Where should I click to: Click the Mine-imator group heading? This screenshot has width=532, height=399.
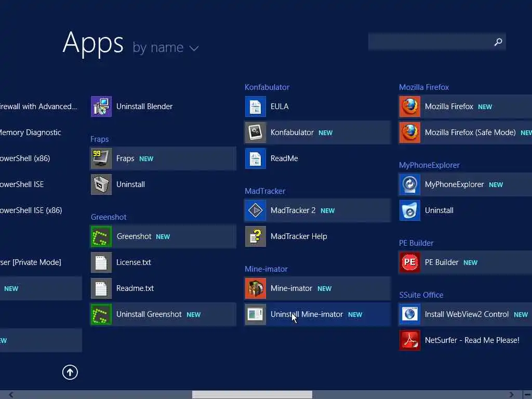coord(267,269)
